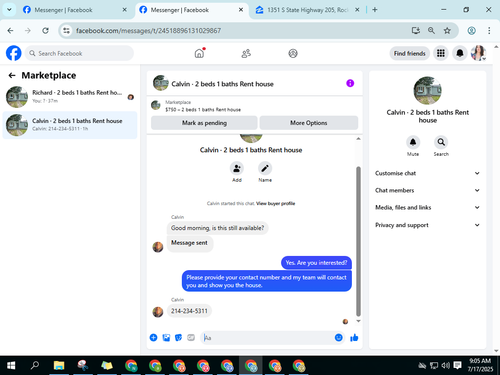Open the Groups icon in top navigation
This screenshot has height=375, width=500.
click(293, 53)
